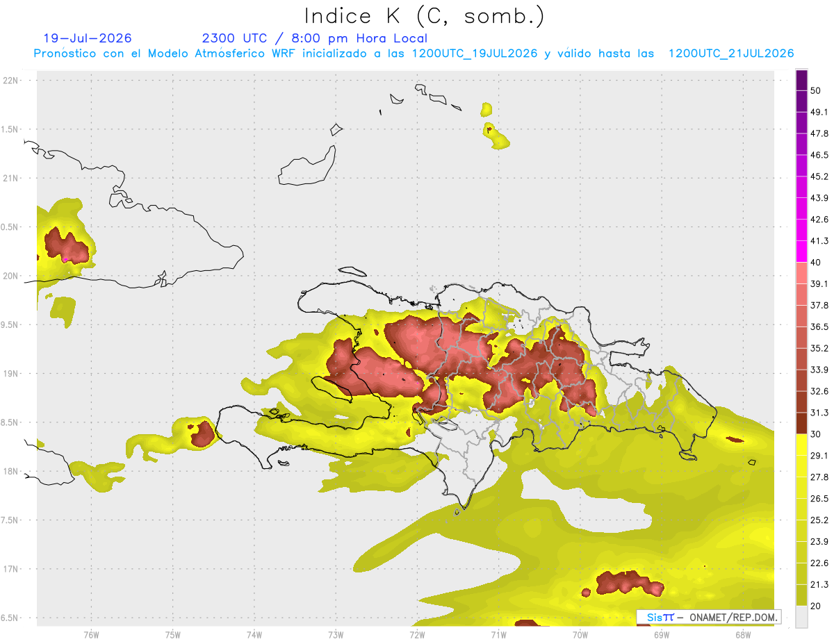Viewport: 834px width, 644px height.
Task: Click the '40' colorbar value
Action: [816, 263]
